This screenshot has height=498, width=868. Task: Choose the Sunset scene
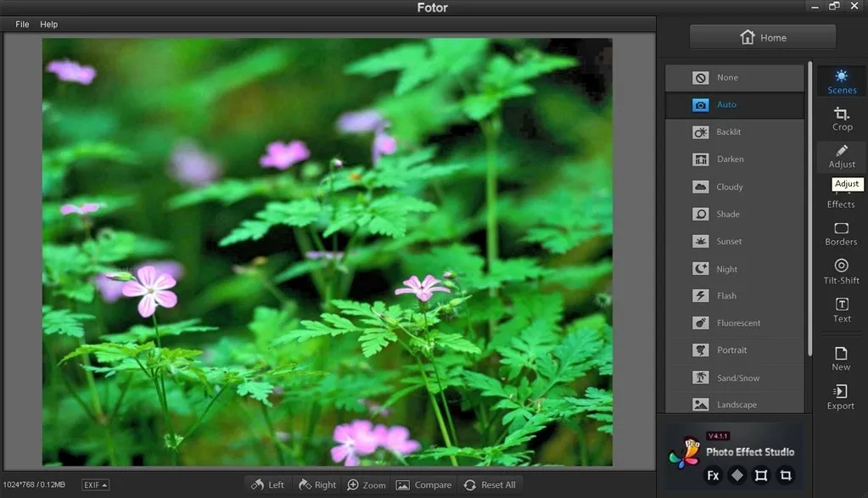(x=734, y=241)
